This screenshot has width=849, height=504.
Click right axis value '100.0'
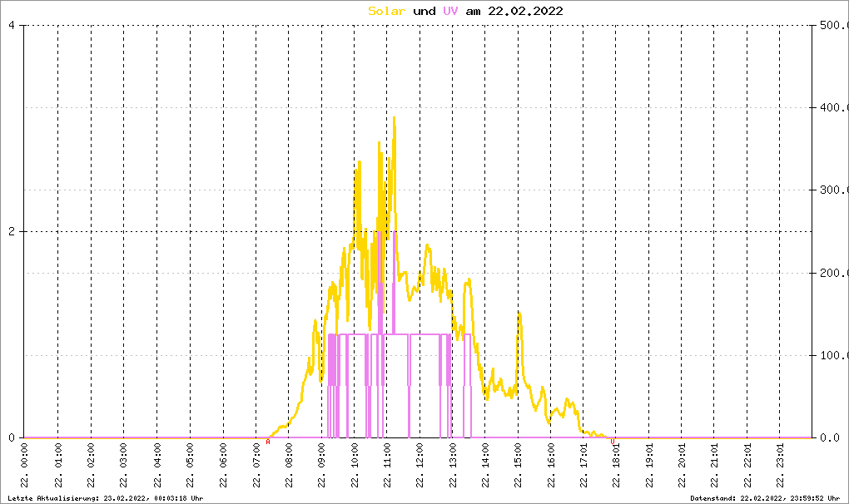point(834,355)
